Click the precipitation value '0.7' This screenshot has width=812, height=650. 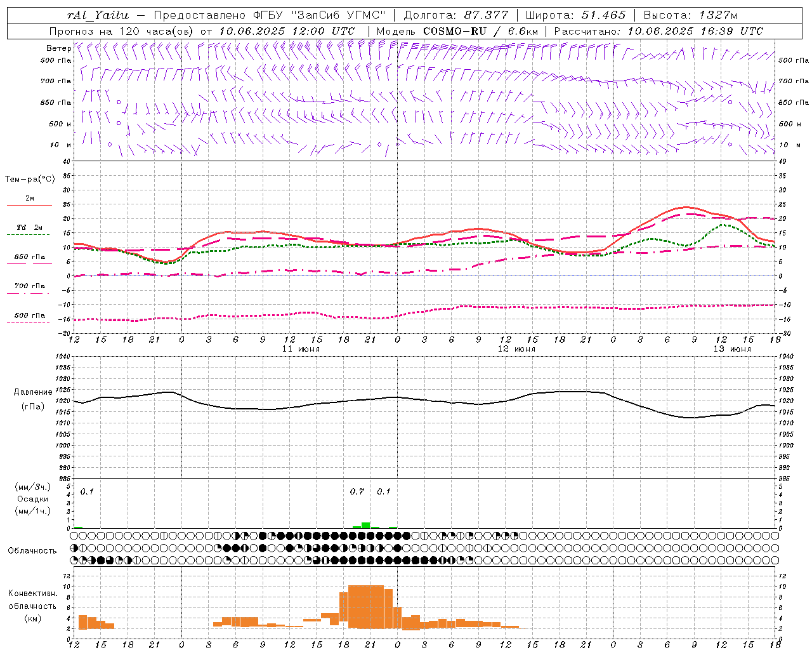357,492
